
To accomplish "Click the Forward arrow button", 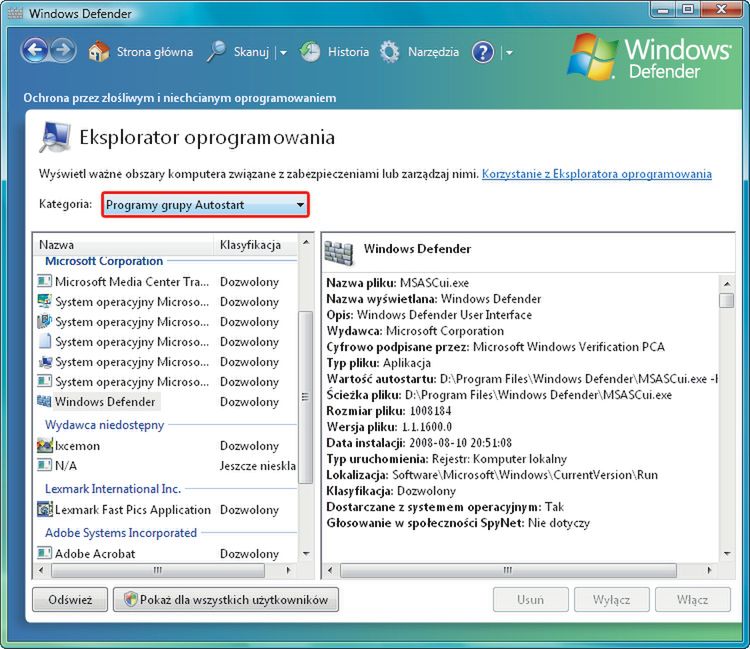I will pyautogui.click(x=63, y=50).
